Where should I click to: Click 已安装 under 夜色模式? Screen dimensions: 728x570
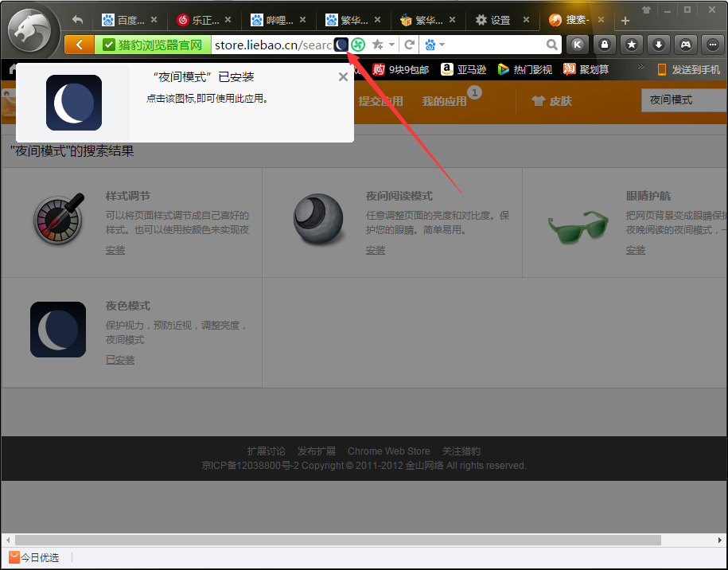point(119,359)
